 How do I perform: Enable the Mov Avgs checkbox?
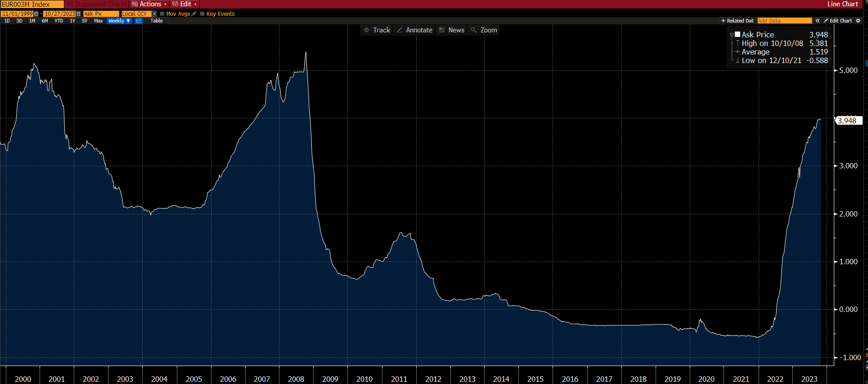[x=162, y=14]
